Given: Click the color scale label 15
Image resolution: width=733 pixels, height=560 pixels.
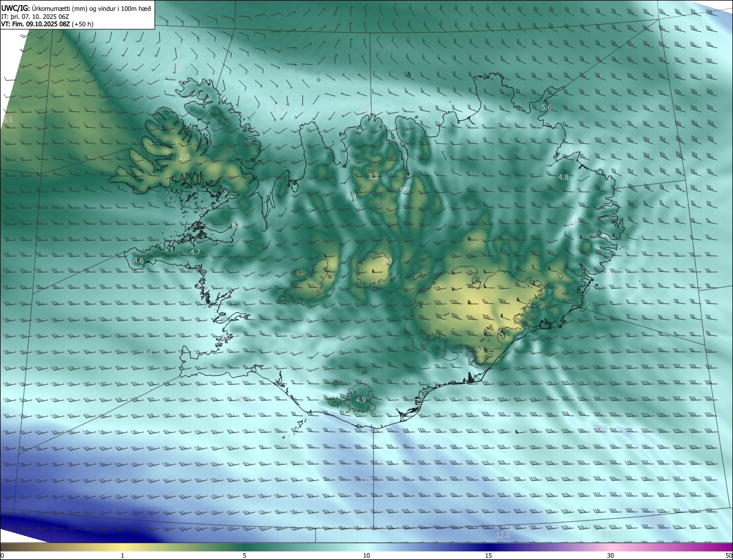Looking at the screenshot, I should coord(488,555).
